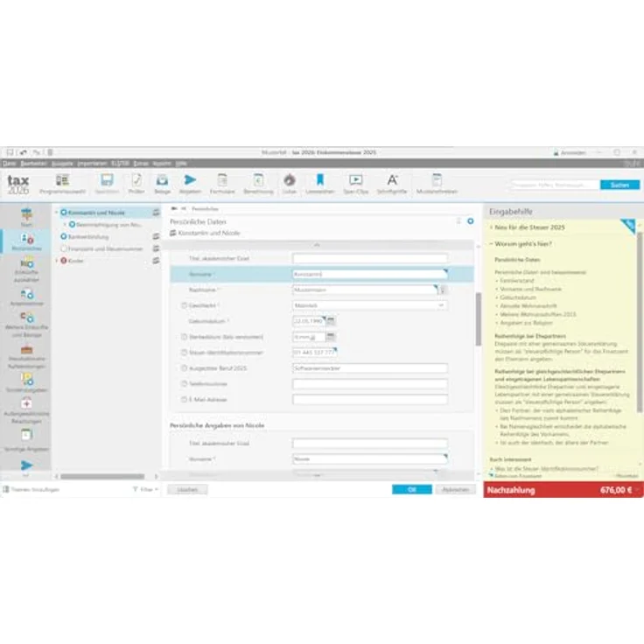Click the search field beside Suchen
644x644 pixels.
tap(555, 185)
